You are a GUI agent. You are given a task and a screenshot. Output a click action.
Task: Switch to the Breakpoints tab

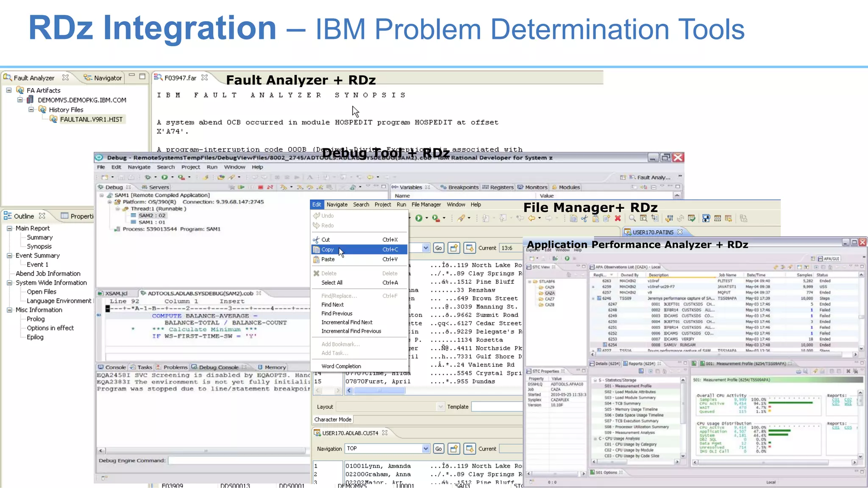click(x=459, y=187)
